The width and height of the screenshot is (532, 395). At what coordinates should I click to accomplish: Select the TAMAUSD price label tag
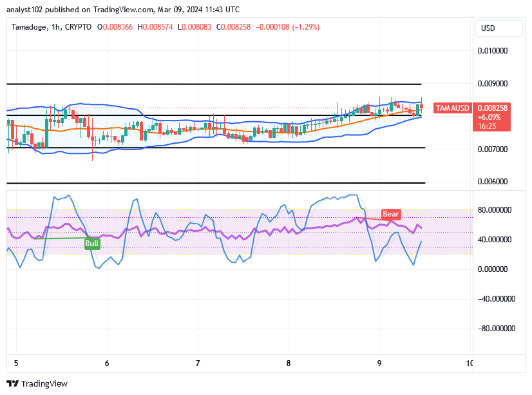click(x=453, y=108)
